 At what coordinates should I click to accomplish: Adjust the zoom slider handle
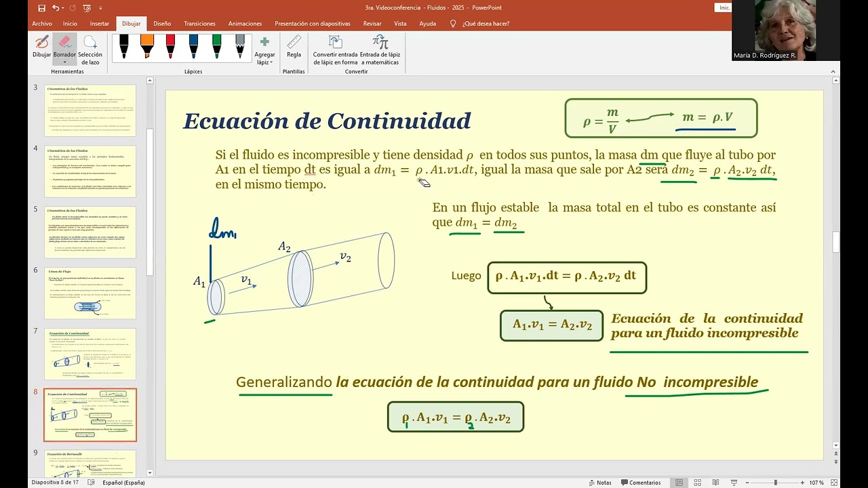click(776, 483)
